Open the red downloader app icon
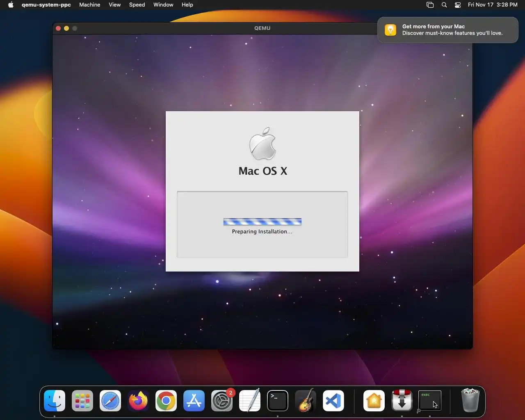 point(402,401)
